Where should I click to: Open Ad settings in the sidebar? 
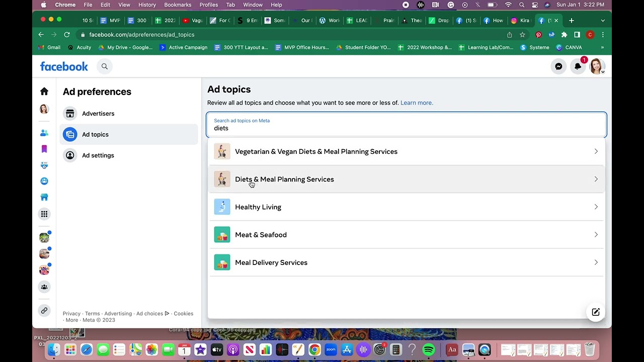click(x=129, y=155)
